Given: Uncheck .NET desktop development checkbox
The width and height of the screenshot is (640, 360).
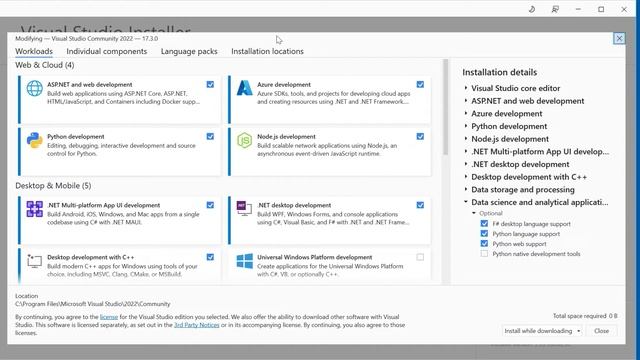Looking at the screenshot, I should pos(420,205).
